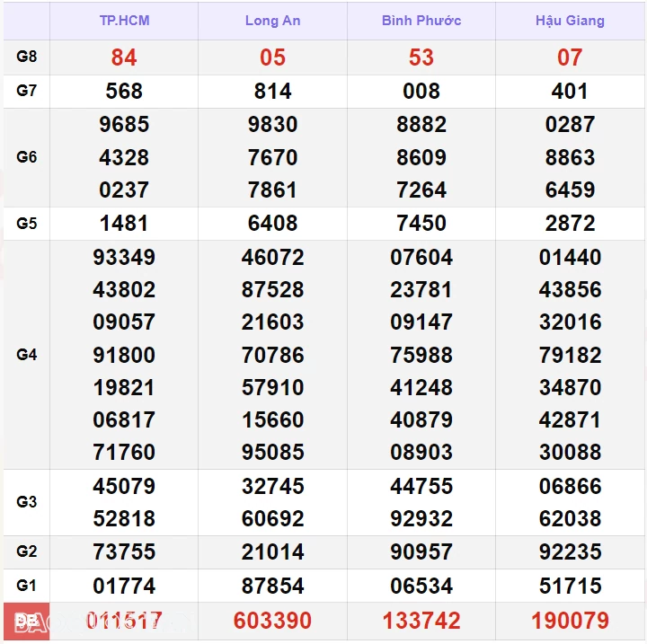Open the TP.HCM province header link
The image size is (647, 644).
point(124,21)
